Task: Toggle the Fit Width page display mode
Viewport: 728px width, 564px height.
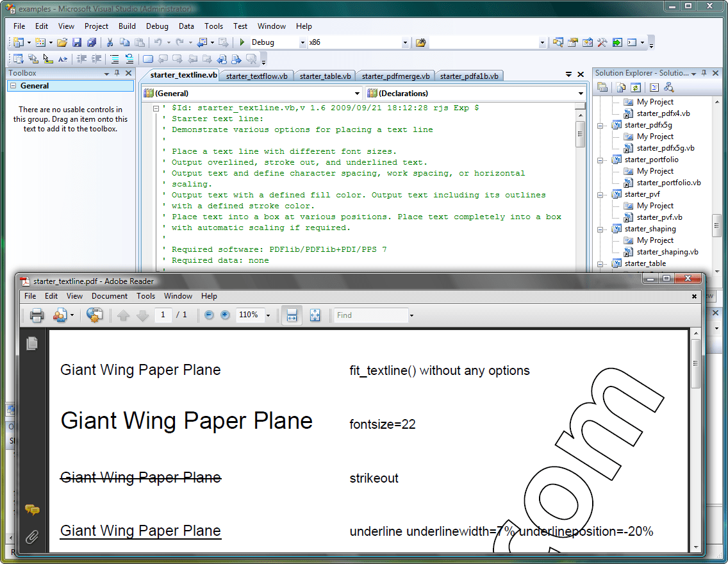Action: coord(292,315)
